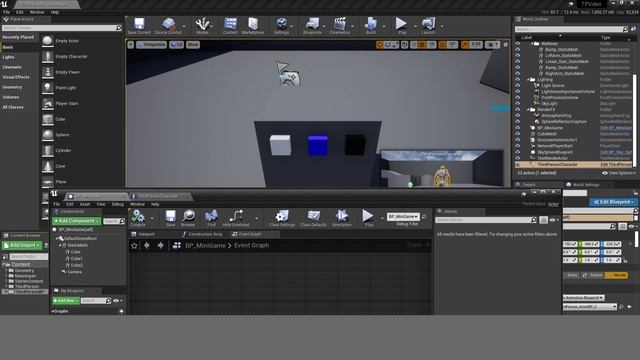Click Save Current in the main toolbar

pos(139,26)
